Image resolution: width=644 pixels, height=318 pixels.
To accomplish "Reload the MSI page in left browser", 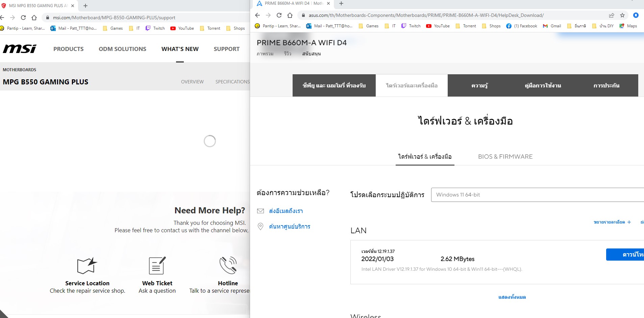I will point(23,18).
